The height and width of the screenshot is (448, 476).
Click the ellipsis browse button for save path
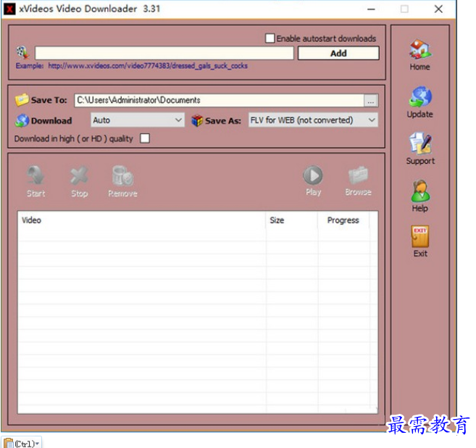[371, 101]
